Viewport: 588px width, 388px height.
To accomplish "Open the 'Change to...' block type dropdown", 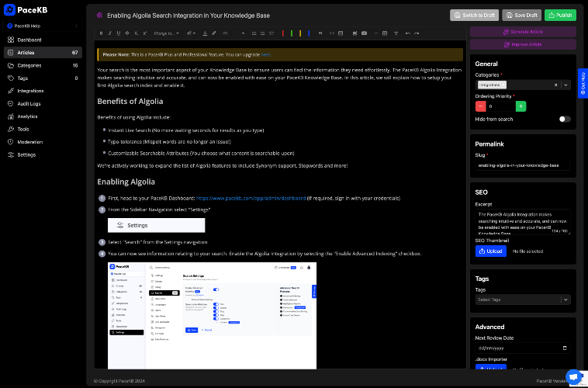I will click(x=166, y=33).
